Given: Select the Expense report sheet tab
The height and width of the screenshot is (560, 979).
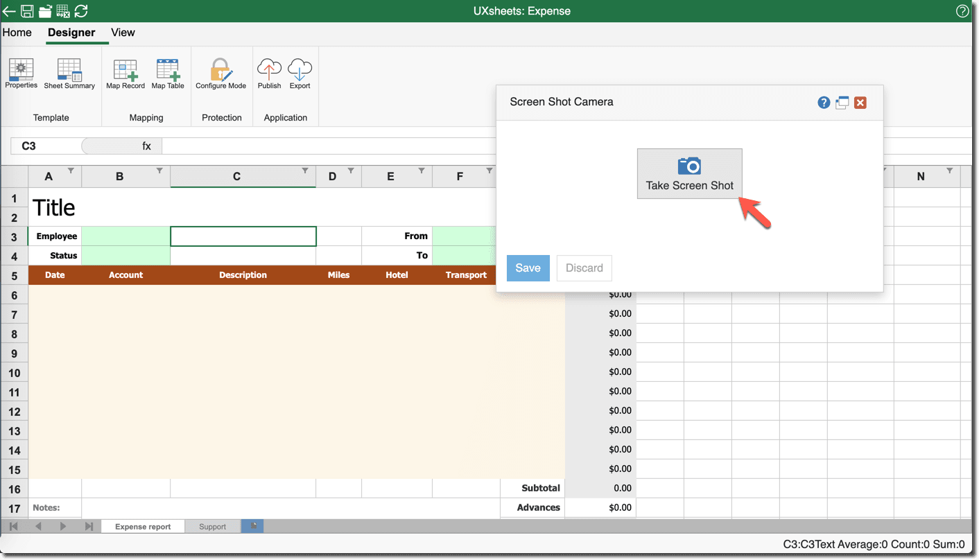Looking at the screenshot, I should 143,527.
